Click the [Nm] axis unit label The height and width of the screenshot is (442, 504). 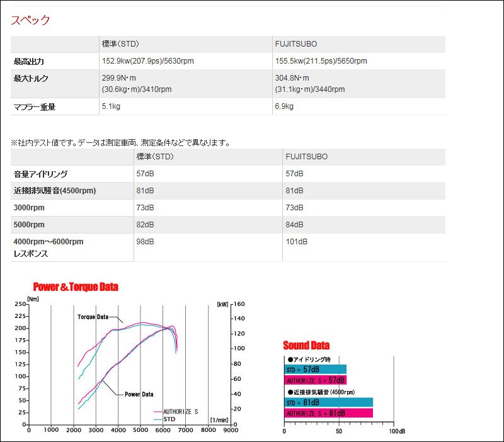tap(33, 299)
